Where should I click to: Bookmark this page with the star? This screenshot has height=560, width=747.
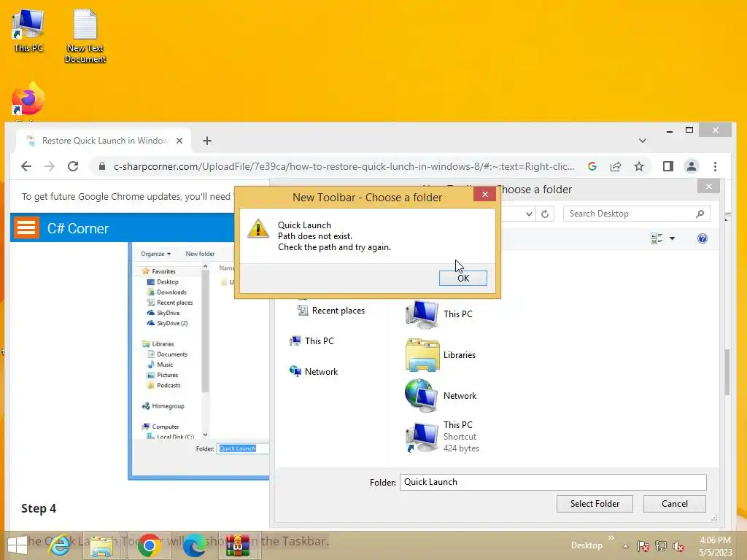[639, 166]
